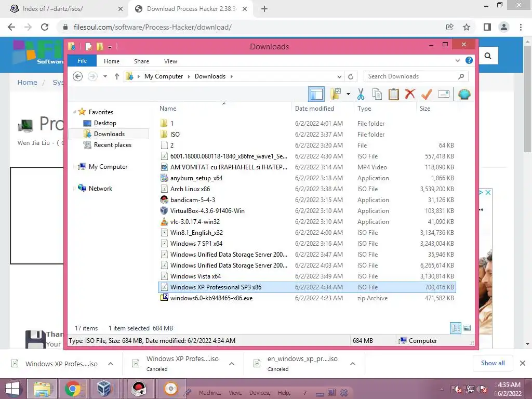Click the orange checkmark Properties icon
The height and width of the screenshot is (399, 532).
coord(427,94)
